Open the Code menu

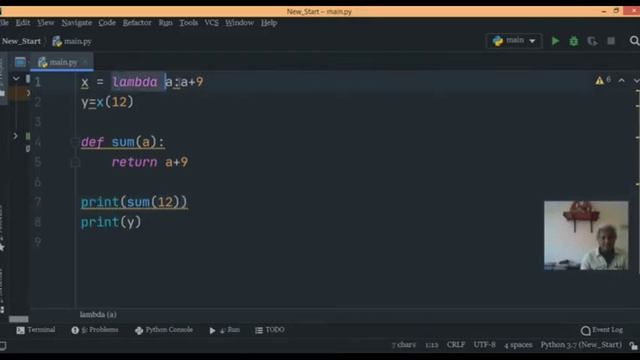pyautogui.click(x=107, y=23)
